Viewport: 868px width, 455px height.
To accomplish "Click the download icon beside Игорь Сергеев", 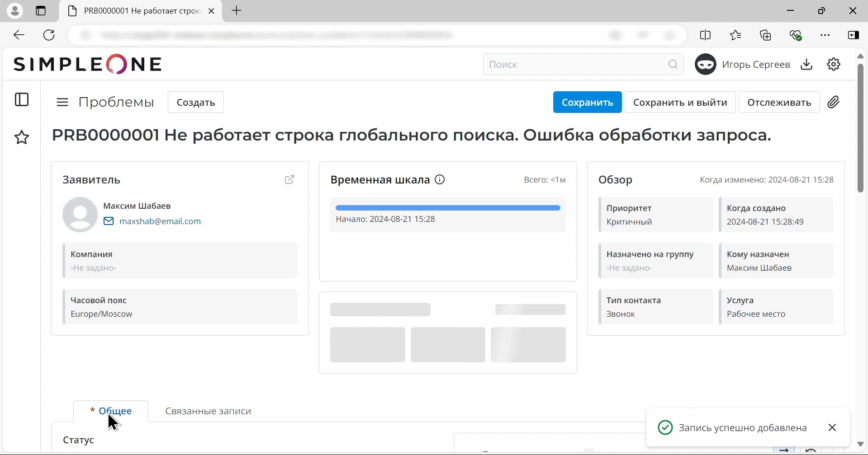I will 806,64.
